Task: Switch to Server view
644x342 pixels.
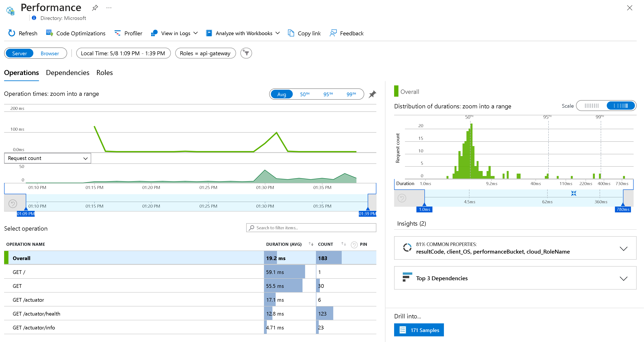Action: [19, 53]
